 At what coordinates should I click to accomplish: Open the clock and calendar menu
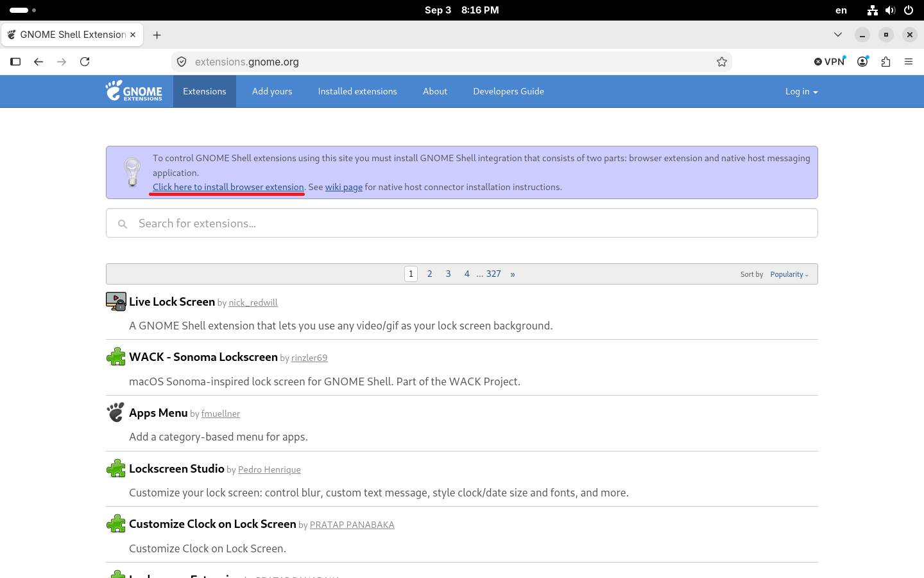coord(461,10)
